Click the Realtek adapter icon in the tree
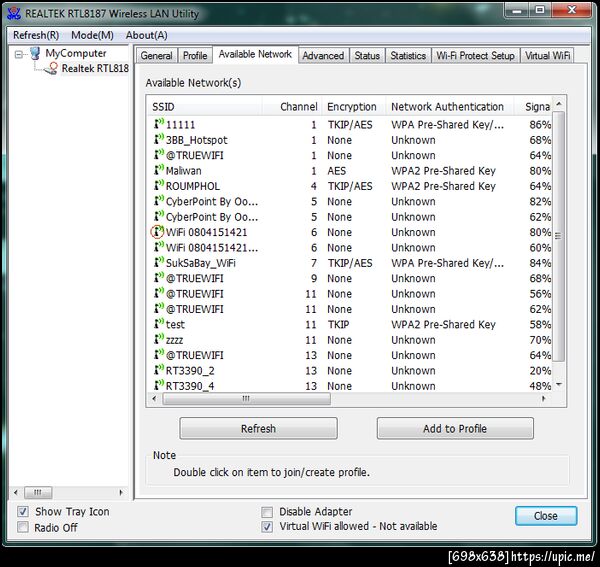Image resolution: width=600 pixels, height=567 pixels. (51, 68)
